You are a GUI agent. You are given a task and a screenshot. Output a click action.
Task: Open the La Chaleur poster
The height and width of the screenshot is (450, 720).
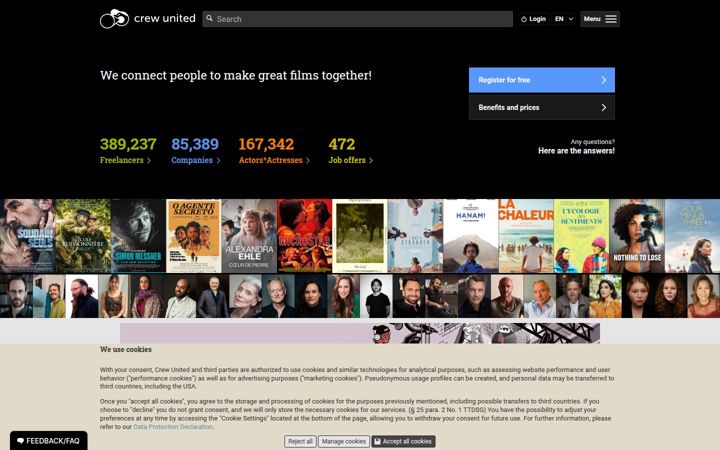click(x=526, y=236)
